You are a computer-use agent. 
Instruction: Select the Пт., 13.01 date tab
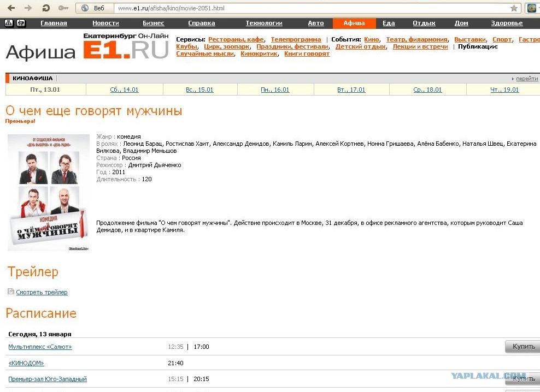pyautogui.click(x=45, y=90)
